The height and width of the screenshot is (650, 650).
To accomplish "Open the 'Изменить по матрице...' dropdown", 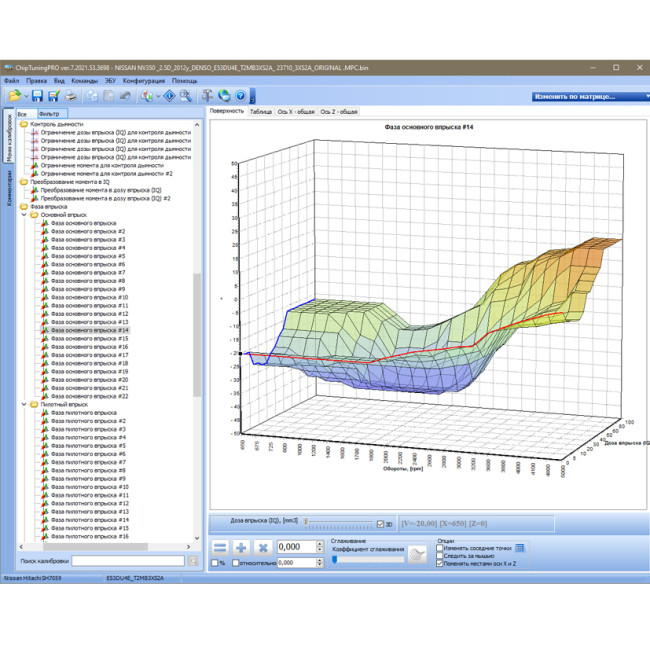I will tap(590, 97).
